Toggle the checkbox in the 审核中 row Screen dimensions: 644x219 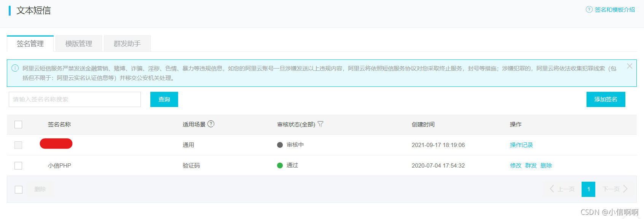click(18, 145)
